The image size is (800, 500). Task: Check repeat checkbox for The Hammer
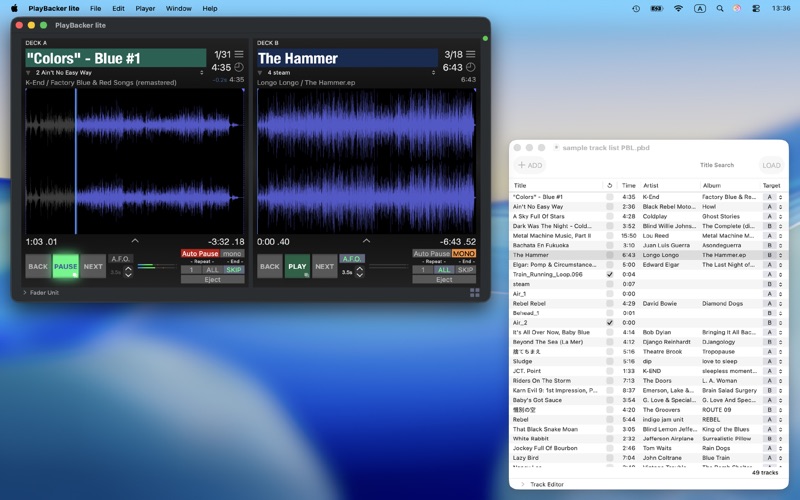click(610, 255)
